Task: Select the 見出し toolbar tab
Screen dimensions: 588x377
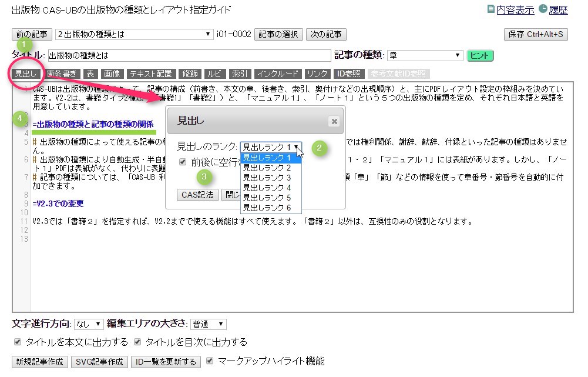Action: coord(25,74)
